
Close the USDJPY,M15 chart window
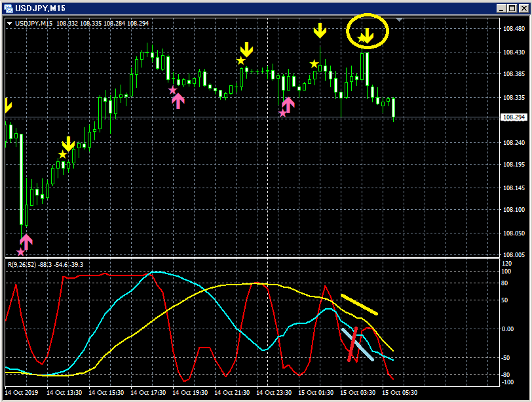tap(524, 9)
